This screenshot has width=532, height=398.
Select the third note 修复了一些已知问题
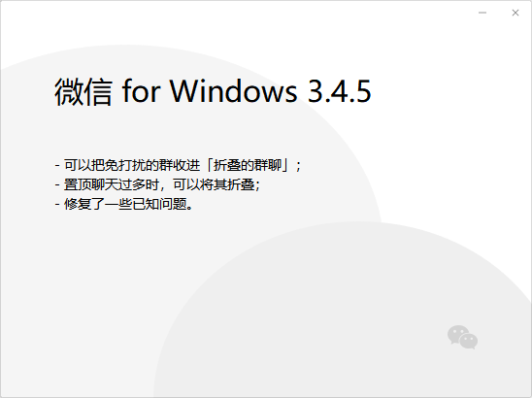point(124,204)
